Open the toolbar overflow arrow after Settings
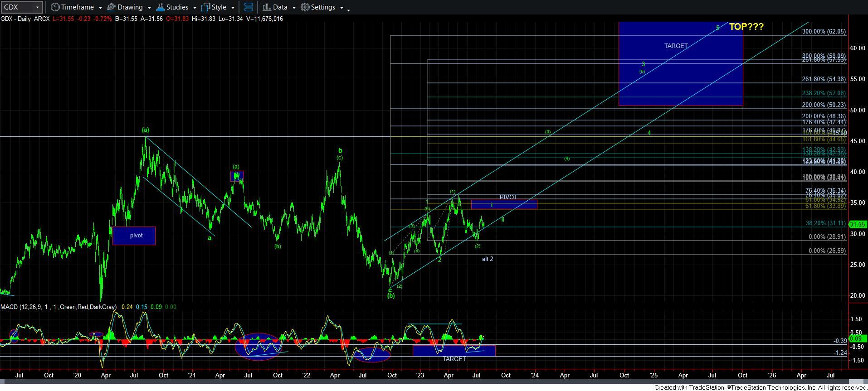The image size is (868, 391). click(348, 10)
